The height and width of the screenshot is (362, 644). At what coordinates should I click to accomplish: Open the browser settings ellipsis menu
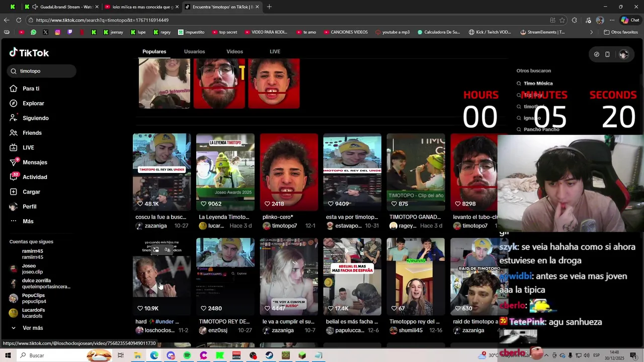click(x=612, y=20)
